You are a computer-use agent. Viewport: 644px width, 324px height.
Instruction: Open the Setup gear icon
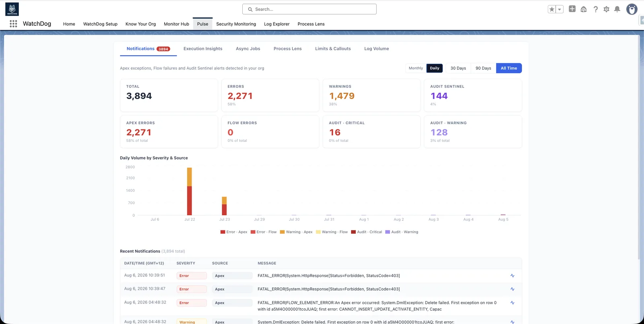(x=607, y=9)
